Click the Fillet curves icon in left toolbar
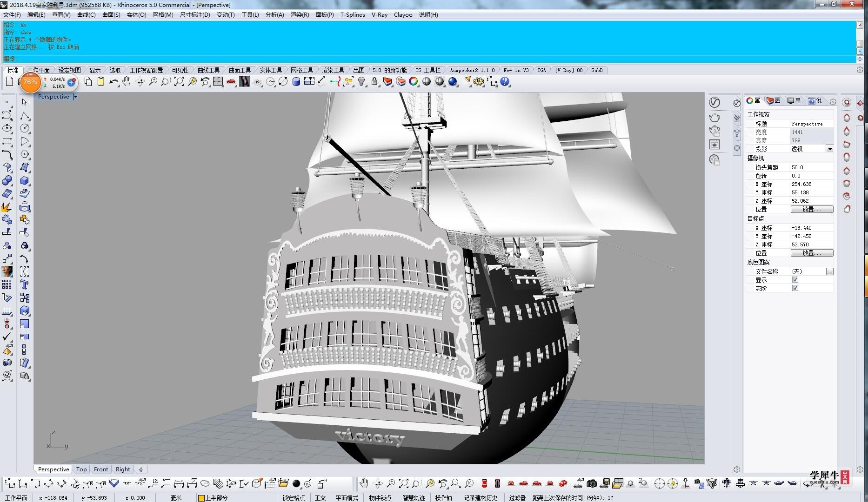 coord(7,154)
